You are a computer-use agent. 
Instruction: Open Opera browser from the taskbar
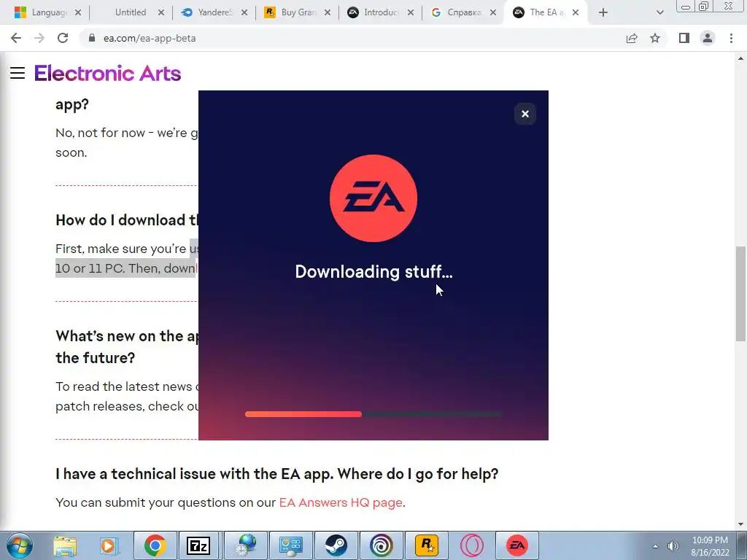point(472,545)
